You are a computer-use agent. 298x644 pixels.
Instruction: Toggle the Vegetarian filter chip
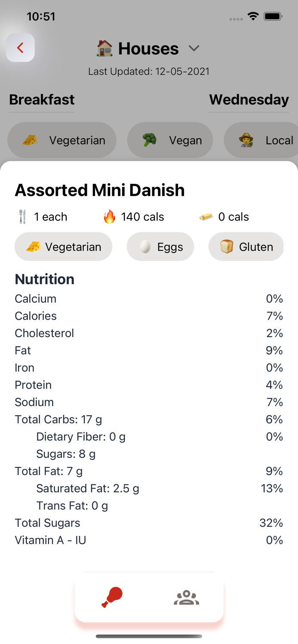coord(62,140)
